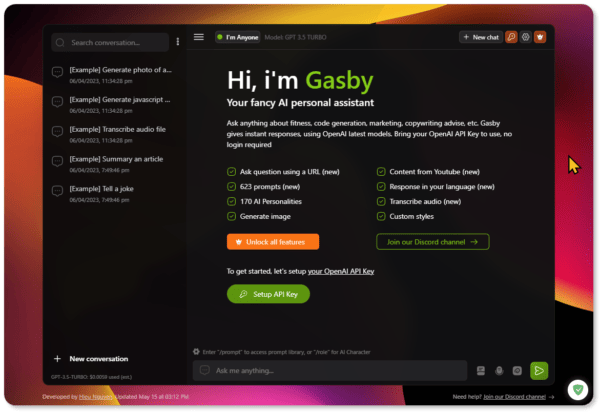Open the I'm Anyone personality selector
This screenshot has width=600, height=412.
click(x=237, y=37)
